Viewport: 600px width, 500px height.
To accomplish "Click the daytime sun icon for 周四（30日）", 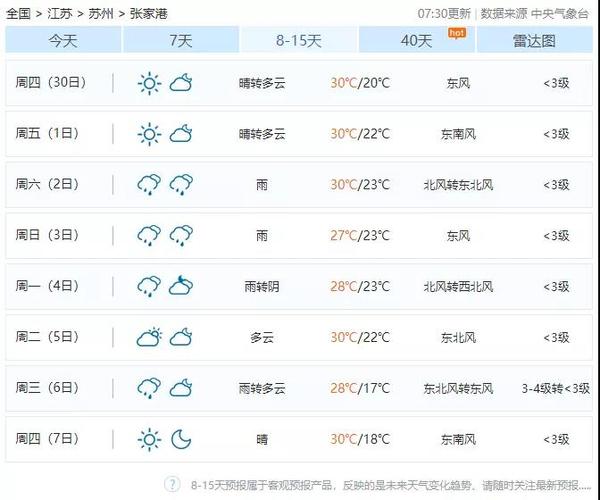I will tap(149, 83).
